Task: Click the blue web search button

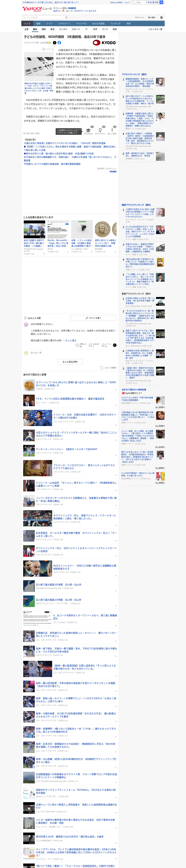Action: tap(161, 2)
